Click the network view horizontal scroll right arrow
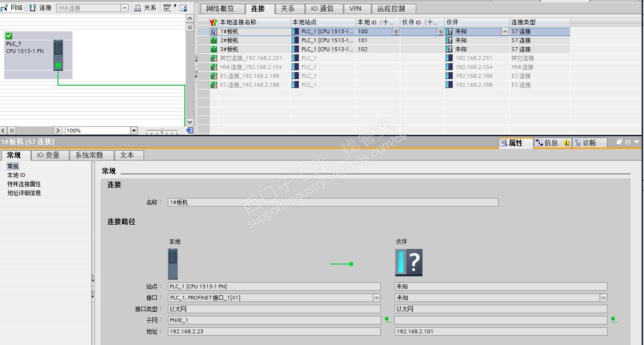The image size is (644, 345). [58, 131]
